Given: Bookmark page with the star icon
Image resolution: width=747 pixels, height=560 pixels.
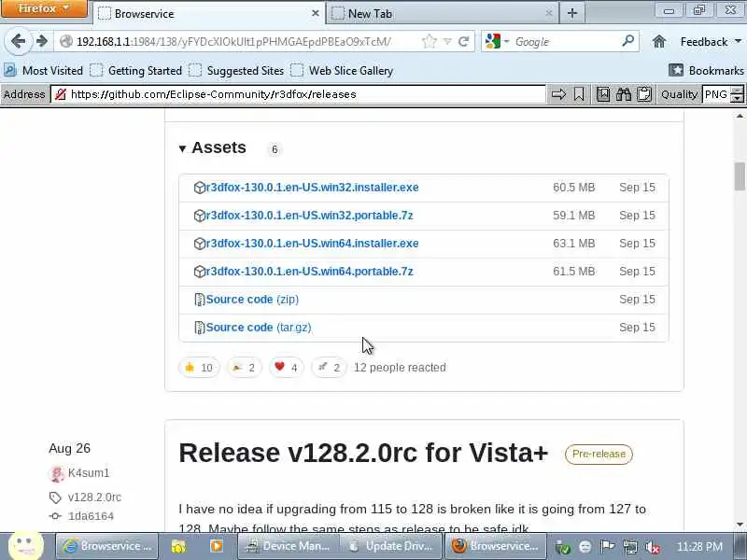Looking at the screenshot, I should tap(430, 42).
